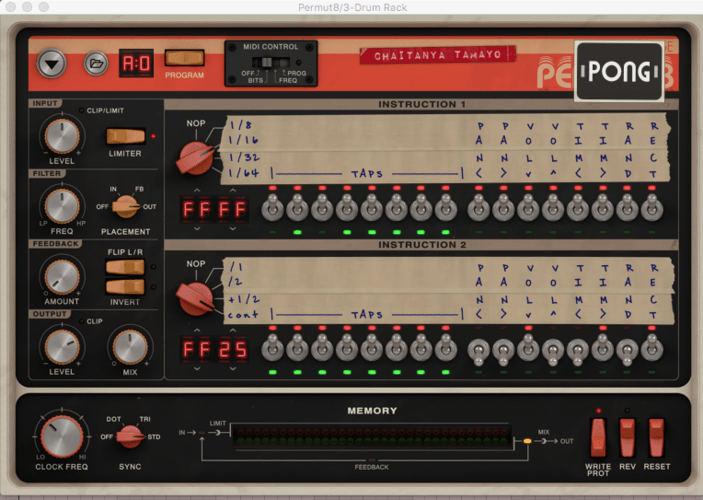Flip the VOL down bit switch in Instruction 1
This screenshot has width=703, height=500.
pos(529,207)
